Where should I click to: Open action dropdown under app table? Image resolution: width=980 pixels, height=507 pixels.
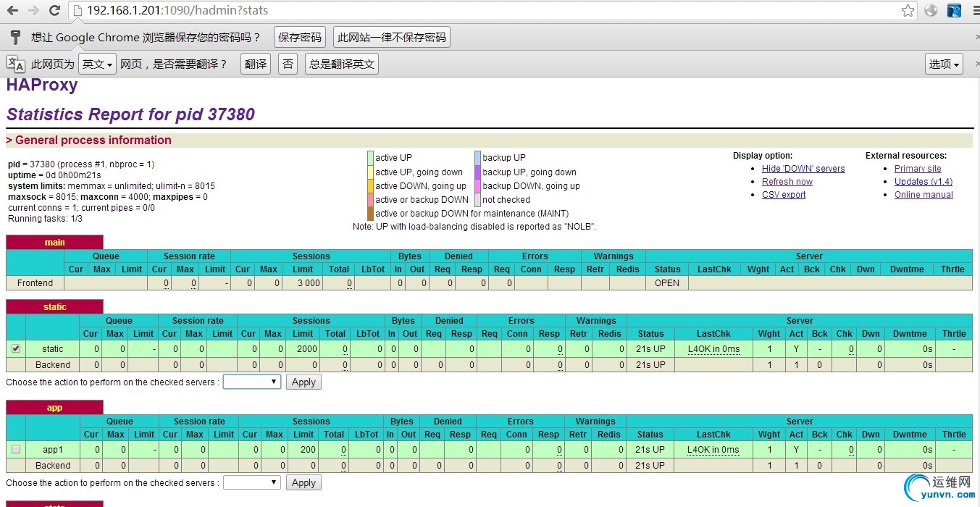point(251,482)
